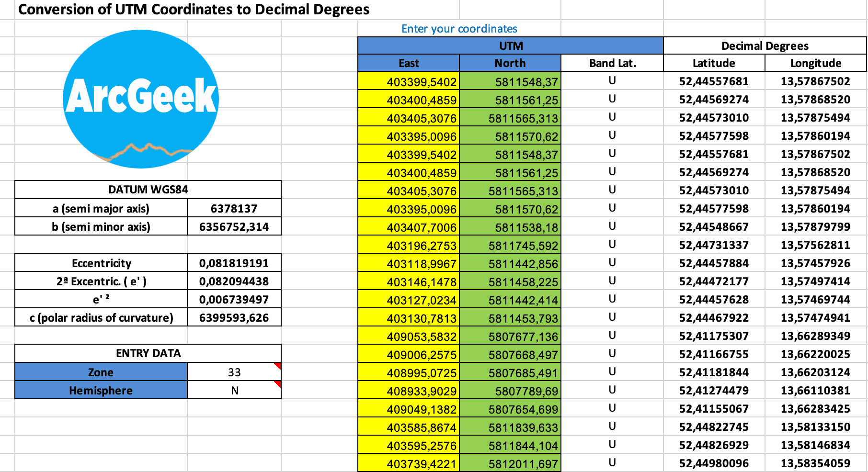Select the Zone value cell showing 33
This screenshot has width=868, height=472.
coord(233,372)
